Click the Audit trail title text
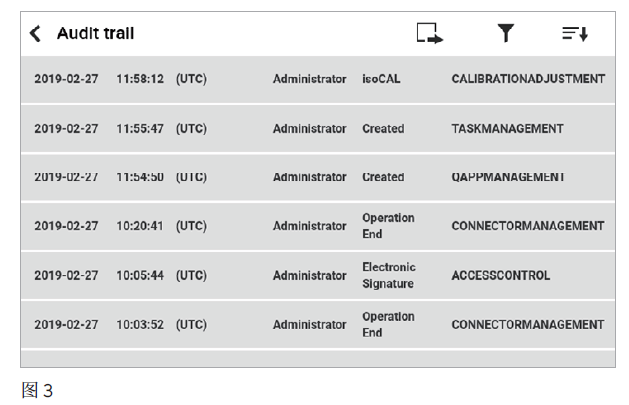The width and height of the screenshot is (629, 405). (95, 33)
